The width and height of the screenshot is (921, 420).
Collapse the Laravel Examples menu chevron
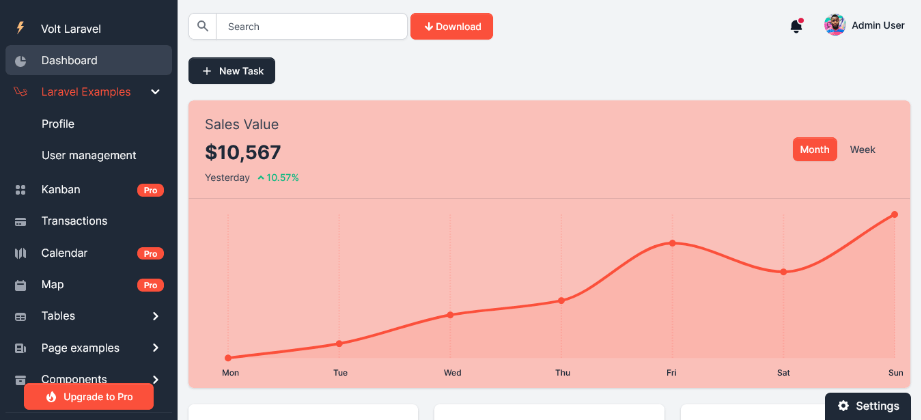click(155, 92)
